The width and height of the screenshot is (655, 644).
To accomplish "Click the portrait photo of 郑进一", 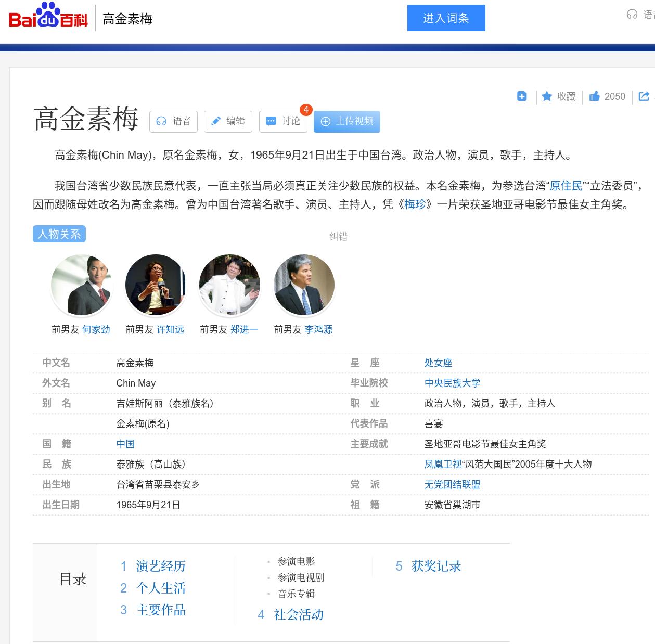I will [x=229, y=285].
